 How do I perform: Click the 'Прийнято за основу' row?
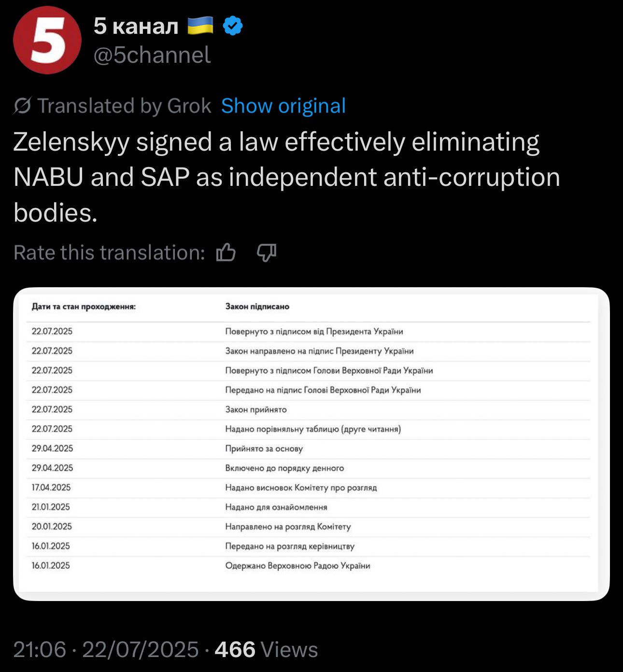point(264,448)
